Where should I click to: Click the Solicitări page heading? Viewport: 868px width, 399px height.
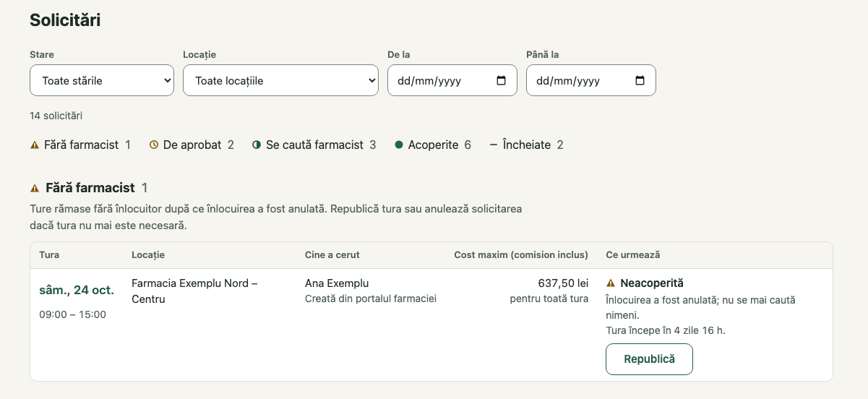point(65,20)
